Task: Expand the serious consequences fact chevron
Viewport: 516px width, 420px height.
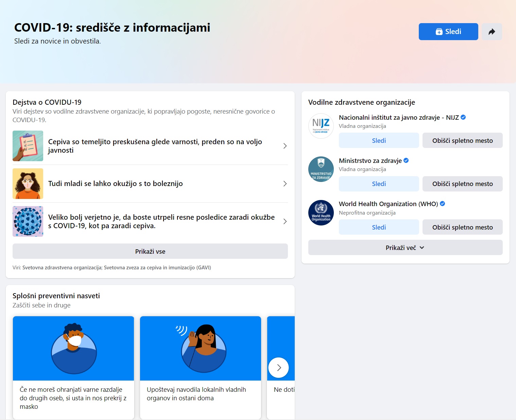Action: point(285,221)
